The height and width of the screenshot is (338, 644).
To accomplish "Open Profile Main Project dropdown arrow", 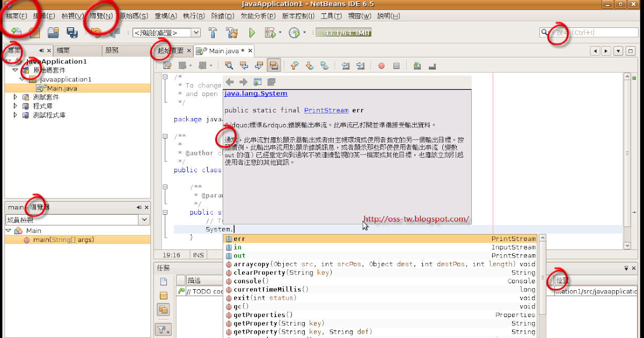I will click(305, 33).
